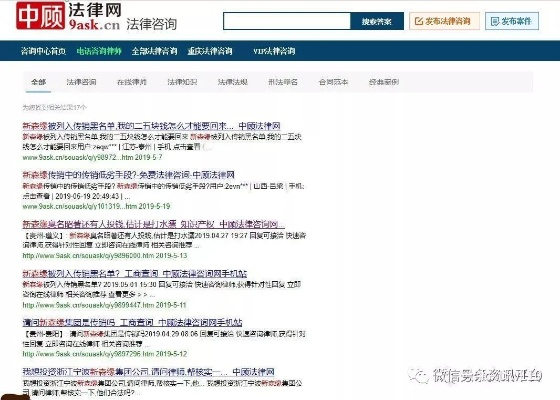
Task: Click snippet line starting 【贵州-遵义】
Action: (x=164, y=236)
